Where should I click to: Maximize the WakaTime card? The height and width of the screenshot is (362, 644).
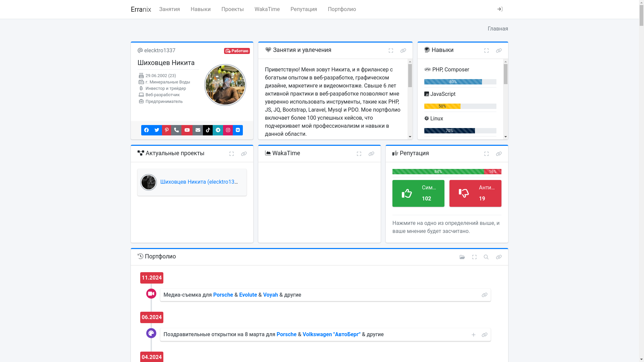click(359, 154)
